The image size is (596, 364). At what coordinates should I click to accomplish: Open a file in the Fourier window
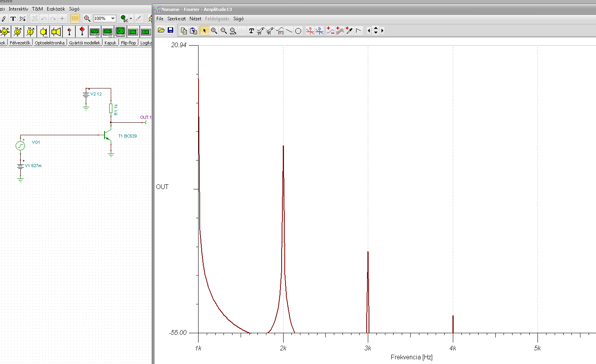(161, 30)
